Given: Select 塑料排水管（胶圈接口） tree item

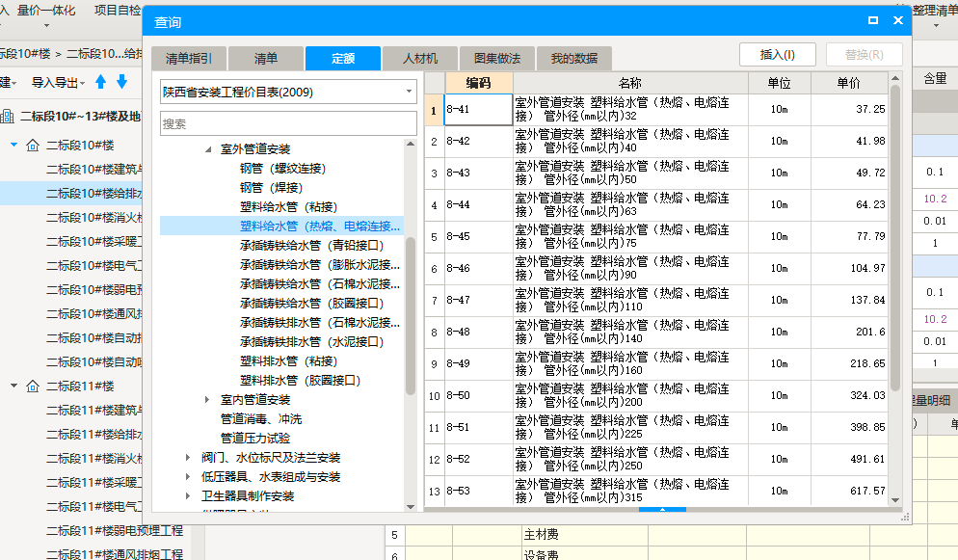Looking at the screenshot, I should (x=301, y=381).
